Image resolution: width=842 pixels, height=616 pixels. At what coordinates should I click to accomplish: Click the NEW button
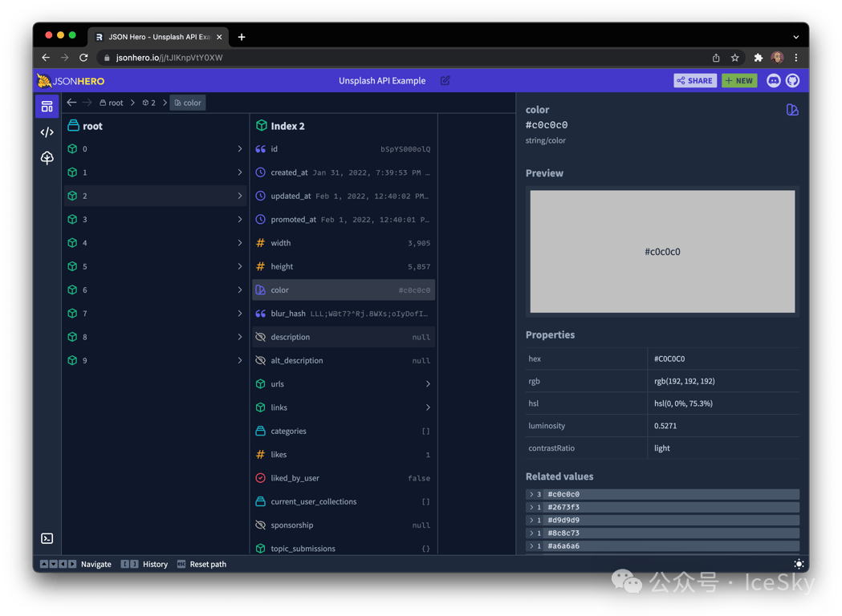coord(738,80)
